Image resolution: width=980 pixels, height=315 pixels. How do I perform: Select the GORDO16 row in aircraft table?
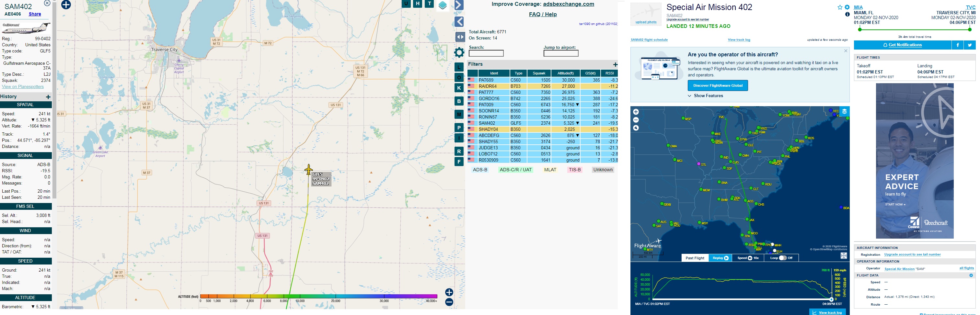pyautogui.click(x=543, y=98)
